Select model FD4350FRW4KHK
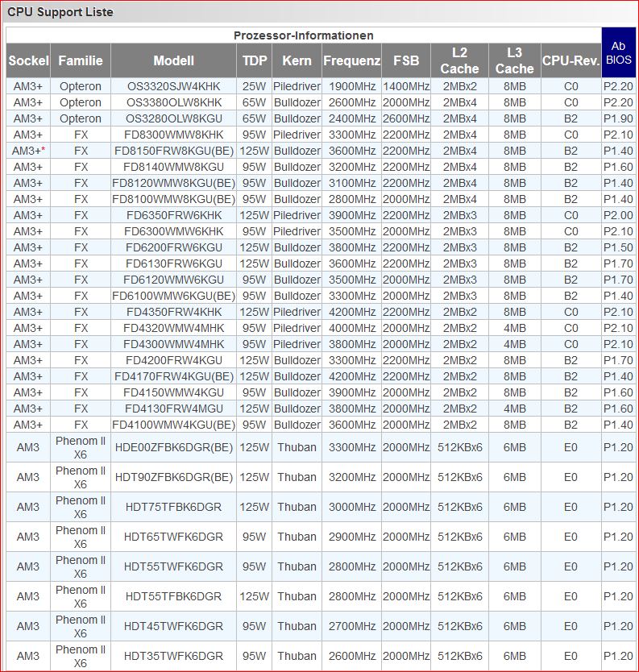Image resolution: width=639 pixels, height=672 pixels. pyautogui.click(x=173, y=312)
